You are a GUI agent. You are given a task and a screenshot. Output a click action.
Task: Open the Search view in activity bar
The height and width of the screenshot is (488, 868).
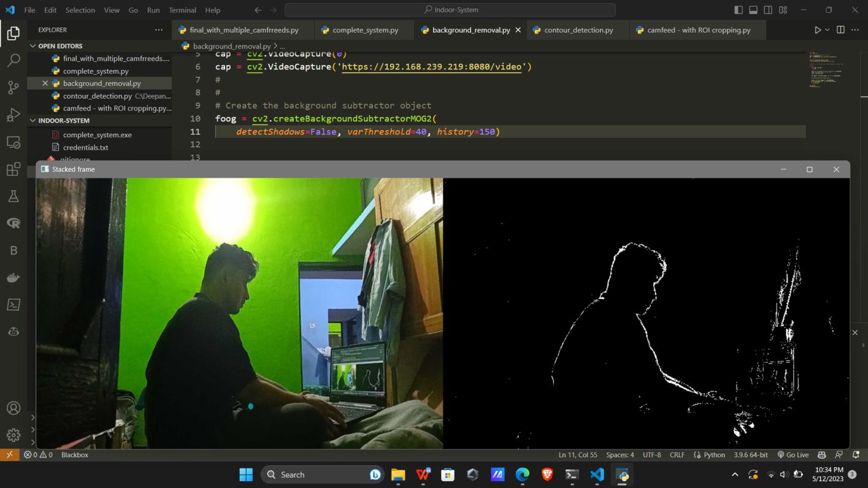click(13, 60)
